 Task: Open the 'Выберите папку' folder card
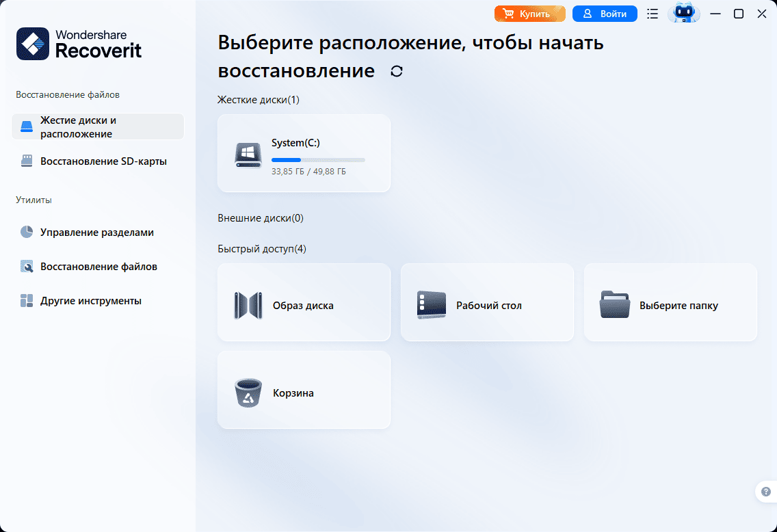pos(670,306)
